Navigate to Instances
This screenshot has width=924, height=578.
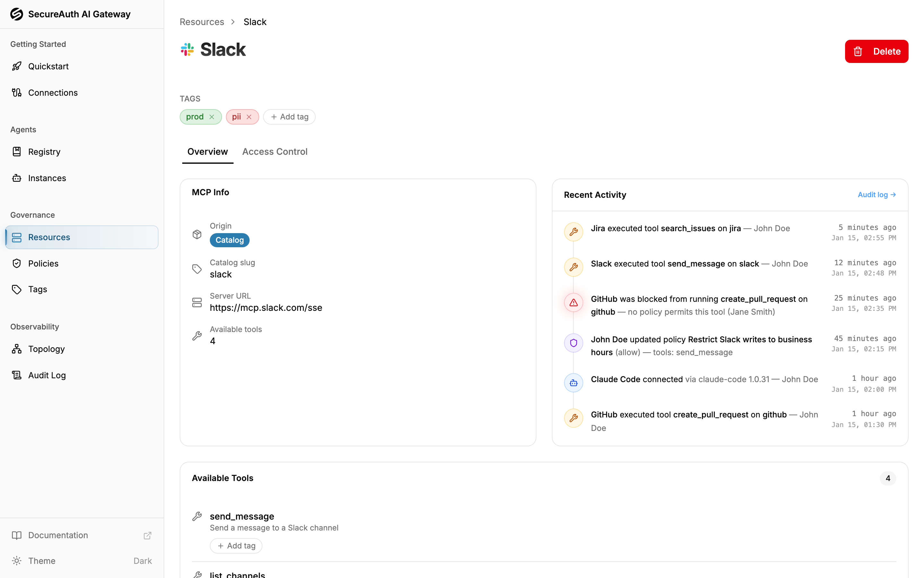coord(82,178)
